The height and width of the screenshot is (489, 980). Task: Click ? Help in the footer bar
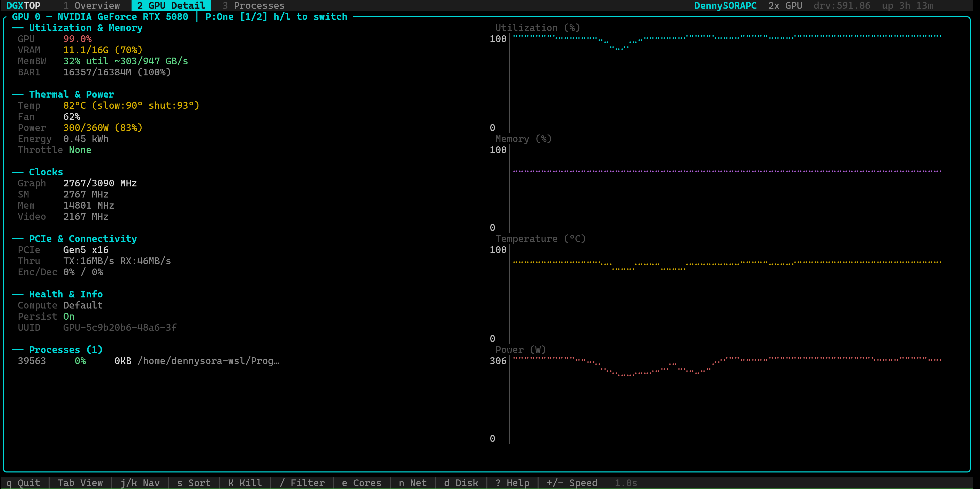click(x=512, y=483)
